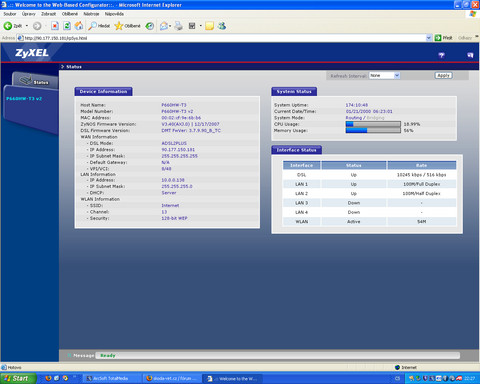Click the Forward navigation arrow icon
Viewport: 480px width, 384px height.
37,26
